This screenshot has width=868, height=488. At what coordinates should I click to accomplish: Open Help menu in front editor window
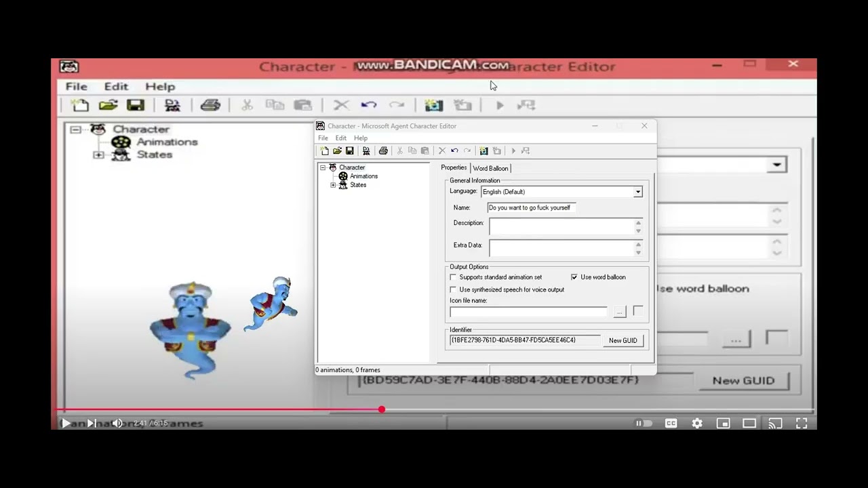(x=361, y=138)
